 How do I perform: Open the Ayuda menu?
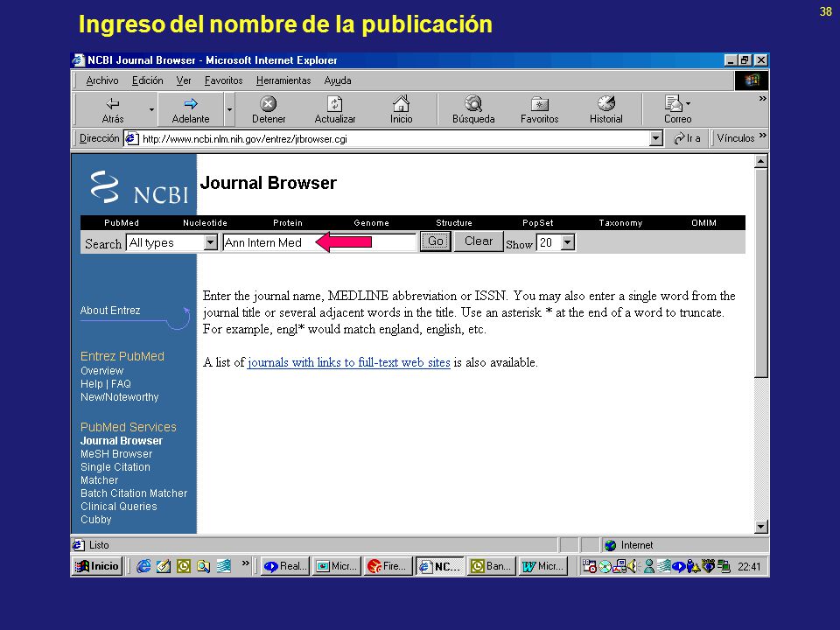[x=338, y=80]
